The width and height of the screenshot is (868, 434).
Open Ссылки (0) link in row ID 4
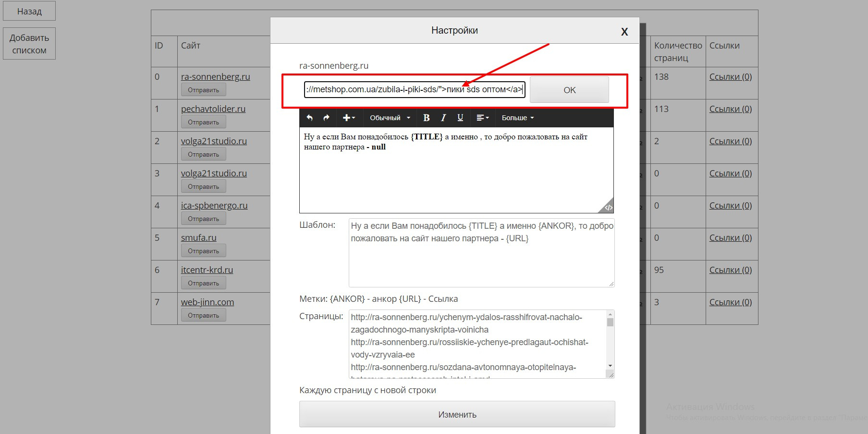(731, 205)
